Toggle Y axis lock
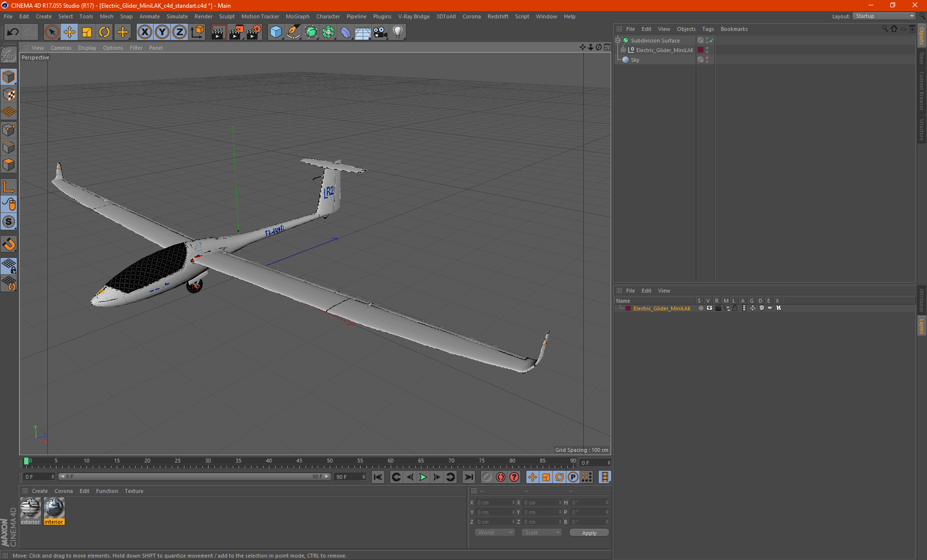This screenshot has height=560, width=927. (162, 32)
